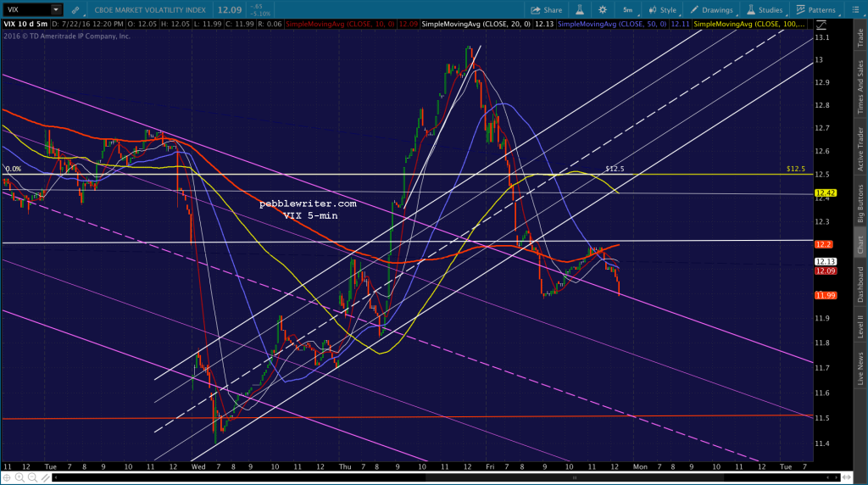The image size is (868, 485).
Task: Open the Live News side tab
Action: coord(860,368)
